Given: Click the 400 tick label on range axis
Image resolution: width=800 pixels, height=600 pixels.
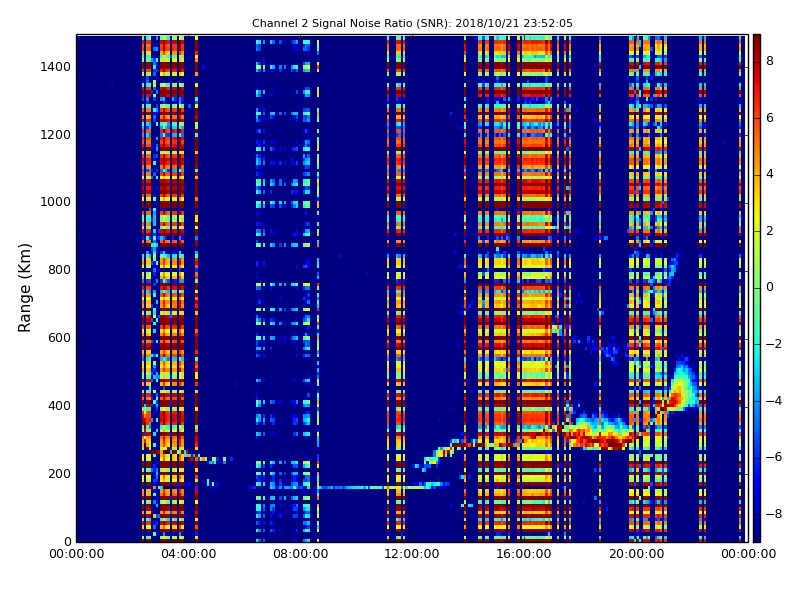Looking at the screenshot, I should pos(59,406).
